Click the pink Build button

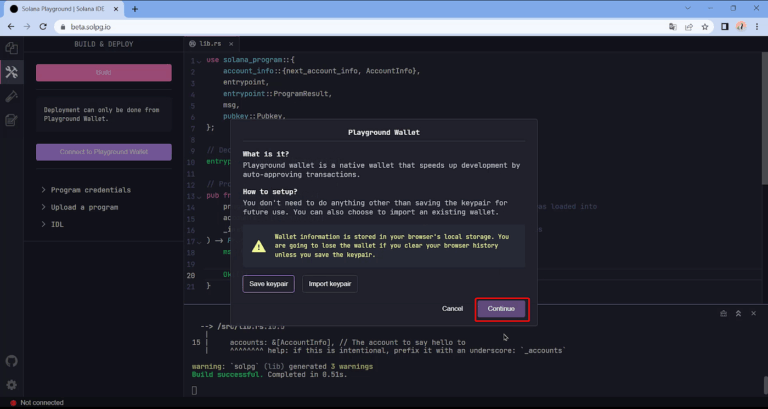click(104, 72)
